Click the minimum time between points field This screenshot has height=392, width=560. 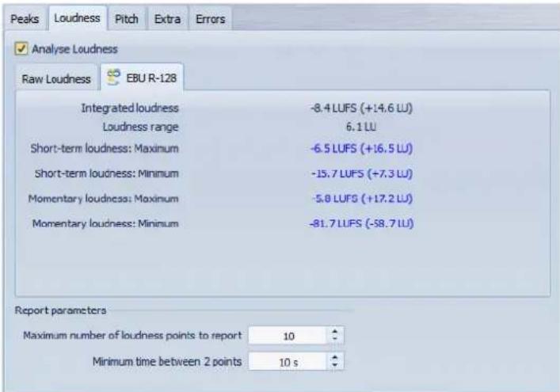point(288,362)
